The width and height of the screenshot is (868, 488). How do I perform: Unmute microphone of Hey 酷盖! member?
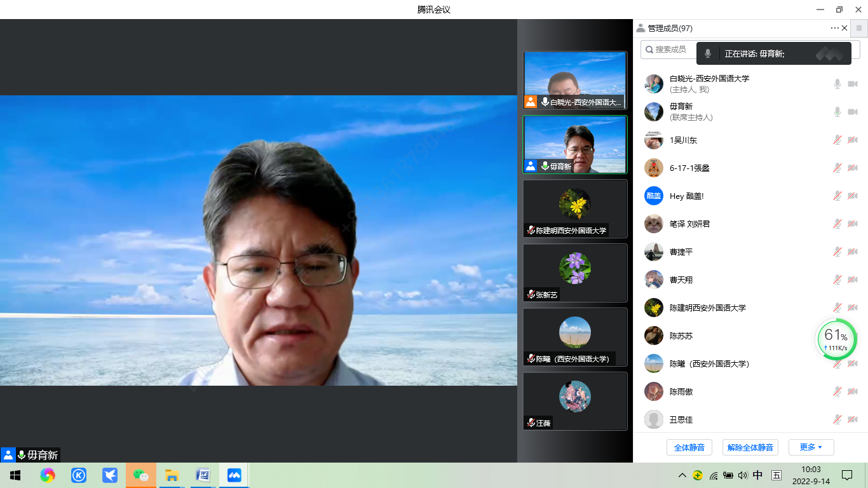837,196
